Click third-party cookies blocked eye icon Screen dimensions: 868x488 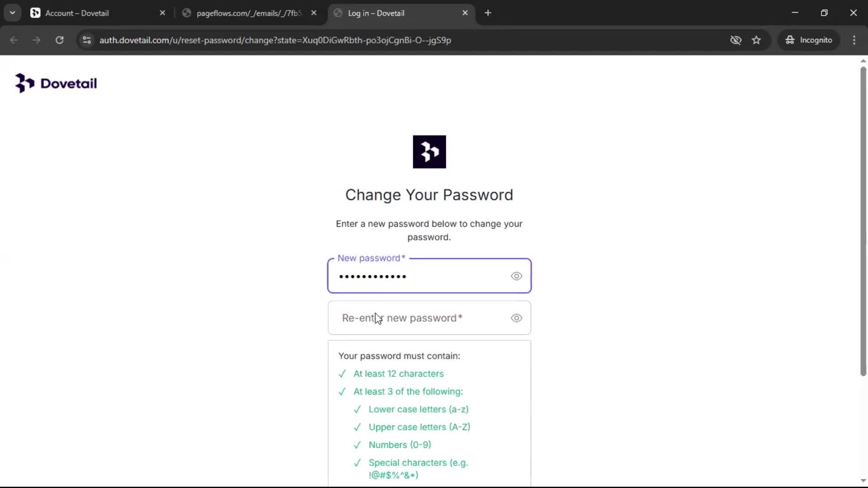tap(736, 40)
